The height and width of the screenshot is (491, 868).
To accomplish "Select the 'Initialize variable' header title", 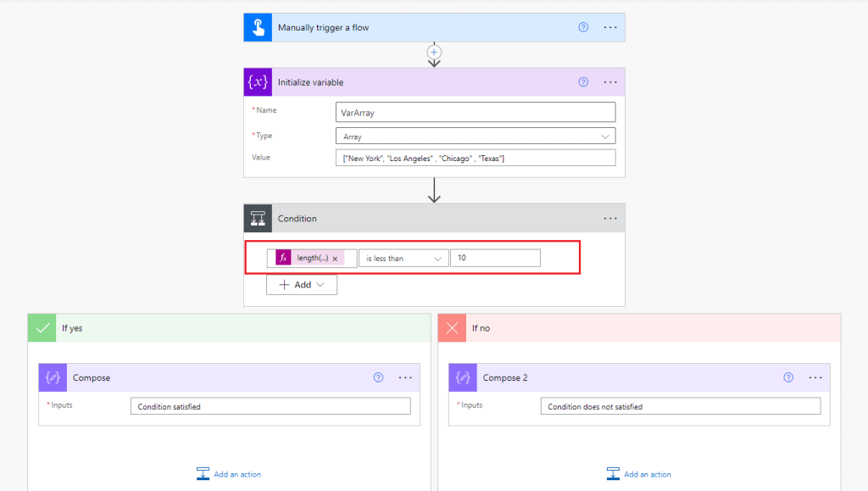I will click(x=310, y=82).
